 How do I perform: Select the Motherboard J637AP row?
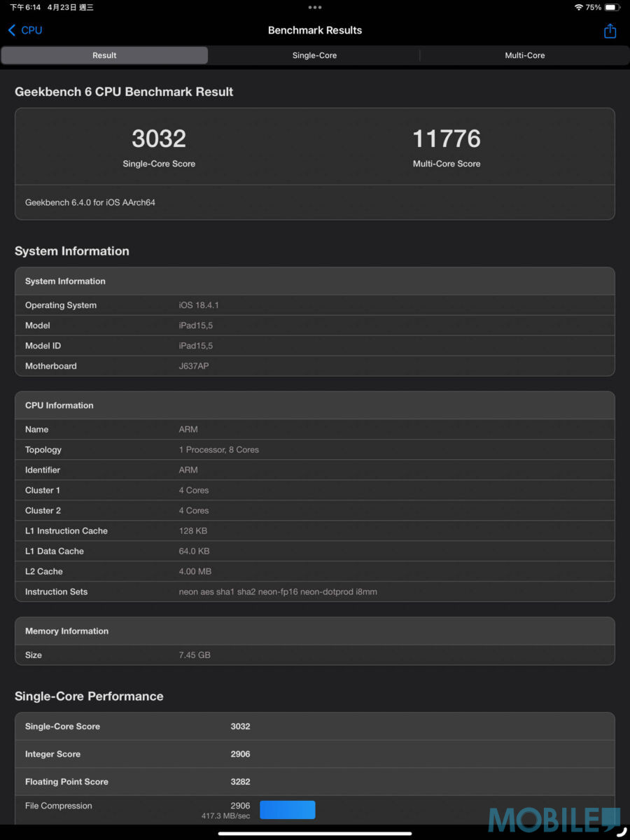tap(314, 366)
